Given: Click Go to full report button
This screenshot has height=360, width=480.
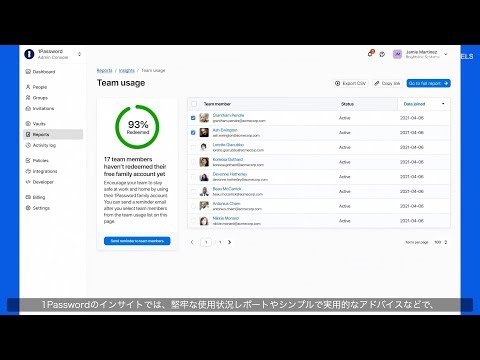Looking at the screenshot, I should 428,83.
